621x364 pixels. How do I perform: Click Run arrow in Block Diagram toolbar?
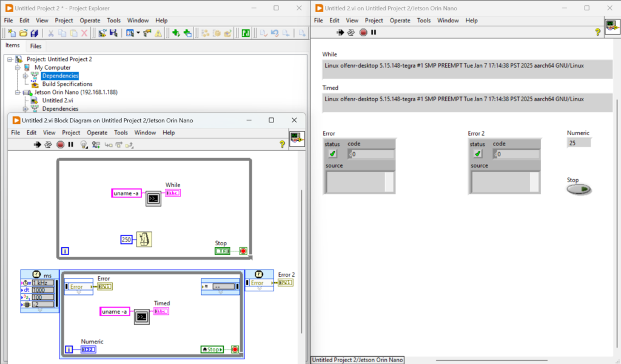point(37,145)
